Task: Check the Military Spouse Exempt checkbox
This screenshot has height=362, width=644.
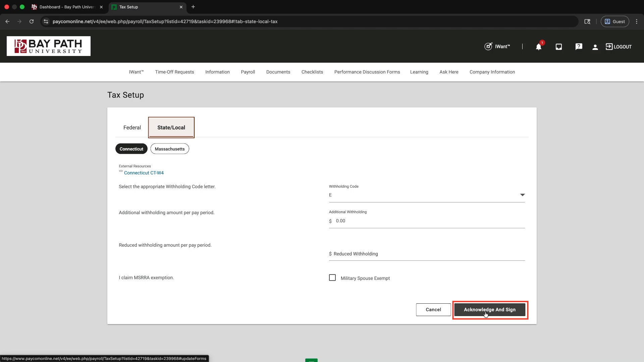Action: (x=332, y=278)
